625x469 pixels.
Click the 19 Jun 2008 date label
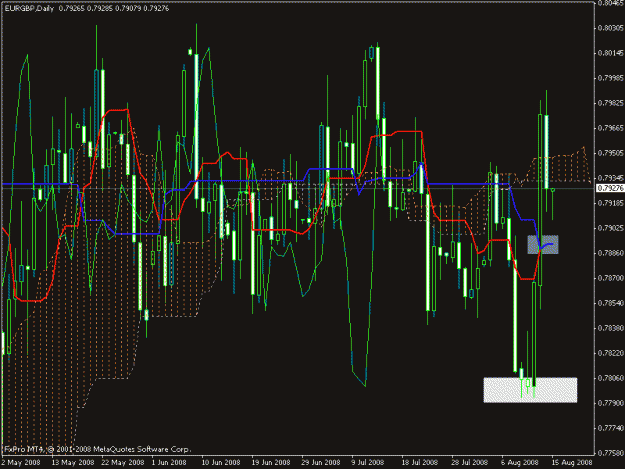coord(271,462)
